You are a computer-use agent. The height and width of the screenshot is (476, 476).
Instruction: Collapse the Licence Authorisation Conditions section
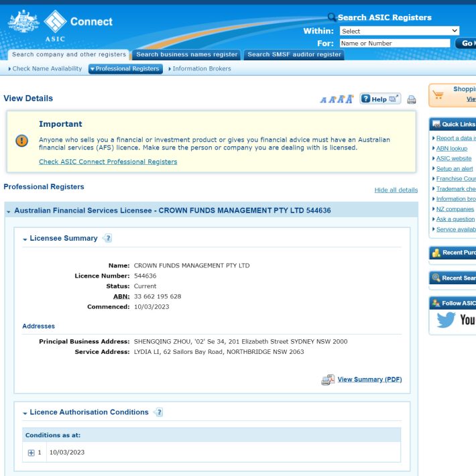click(x=25, y=413)
